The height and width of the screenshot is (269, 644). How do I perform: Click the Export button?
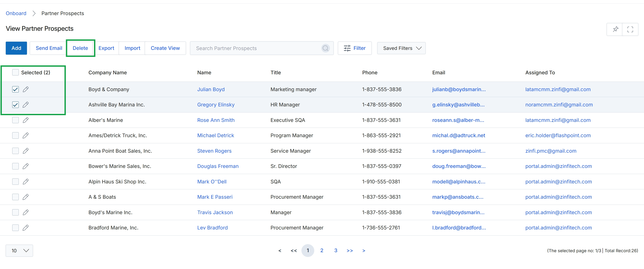(106, 48)
